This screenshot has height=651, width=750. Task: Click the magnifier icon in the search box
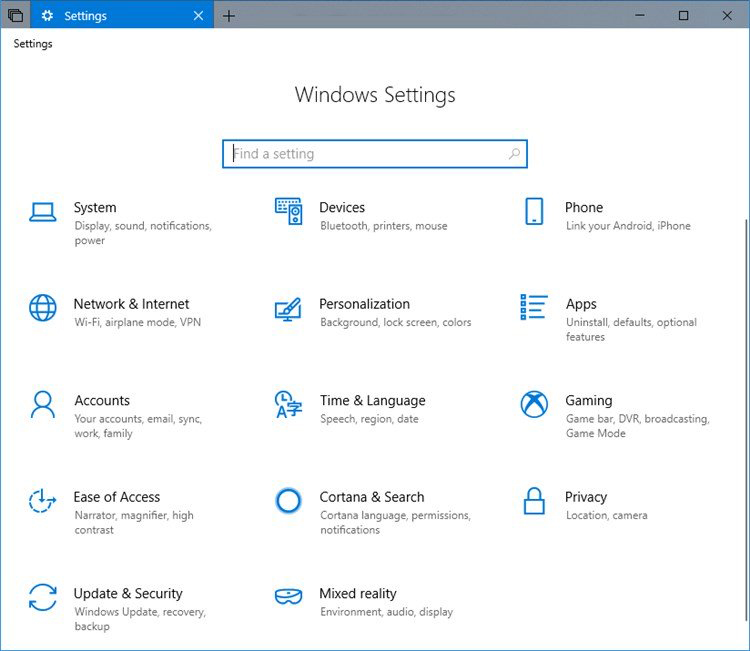514,154
